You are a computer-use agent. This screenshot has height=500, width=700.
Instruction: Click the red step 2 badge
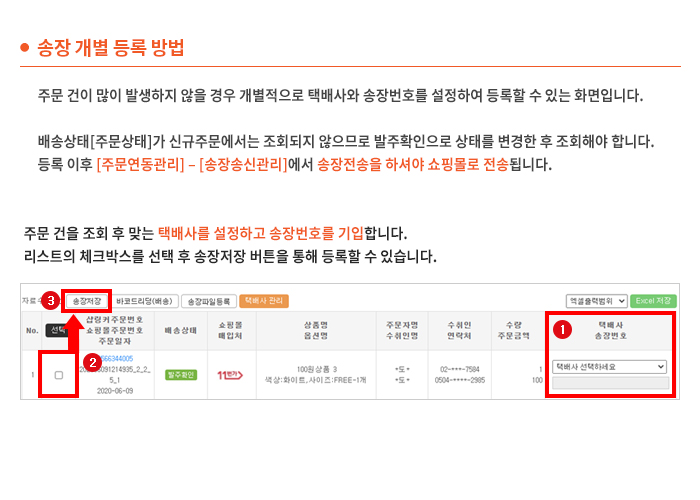(x=89, y=361)
